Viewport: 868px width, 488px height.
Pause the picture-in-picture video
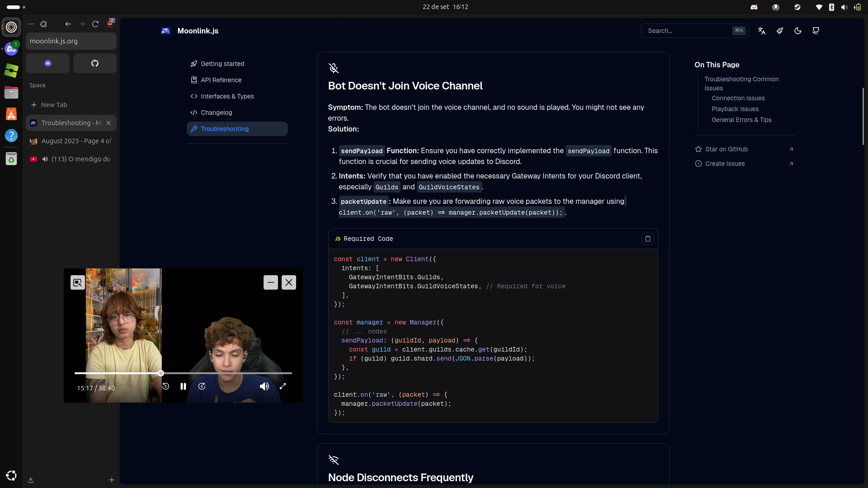pos(183,386)
